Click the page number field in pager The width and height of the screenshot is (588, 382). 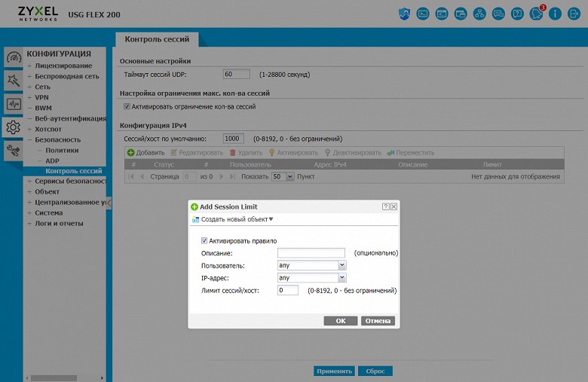point(189,176)
